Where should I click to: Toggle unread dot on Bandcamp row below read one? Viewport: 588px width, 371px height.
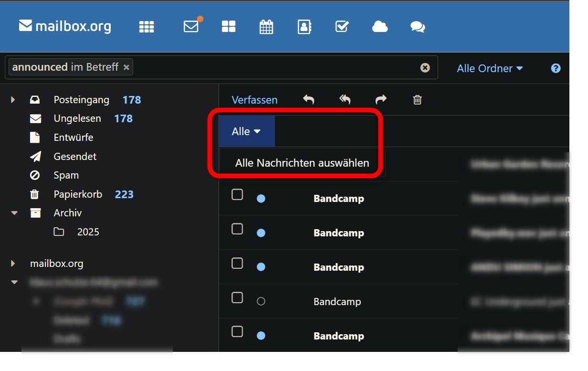(x=261, y=336)
